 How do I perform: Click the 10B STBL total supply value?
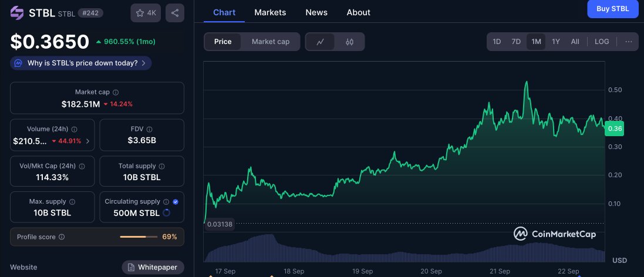[141, 177]
